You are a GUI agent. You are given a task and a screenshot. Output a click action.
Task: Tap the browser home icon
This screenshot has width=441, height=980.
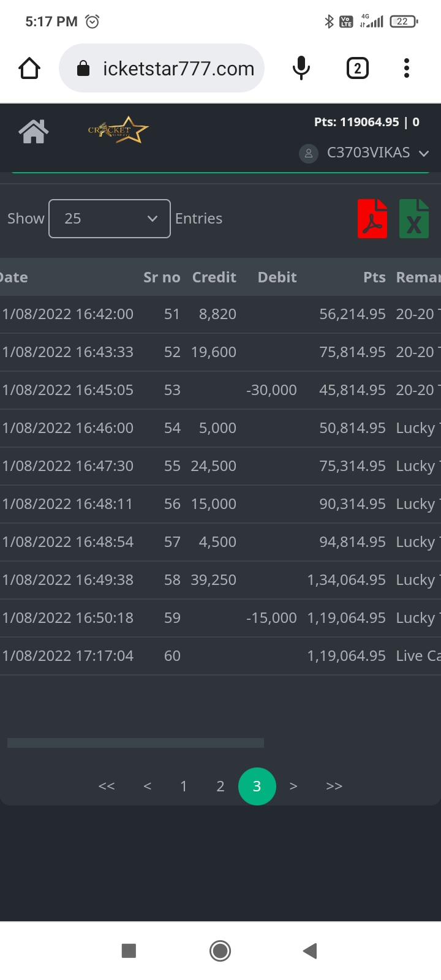click(29, 69)
